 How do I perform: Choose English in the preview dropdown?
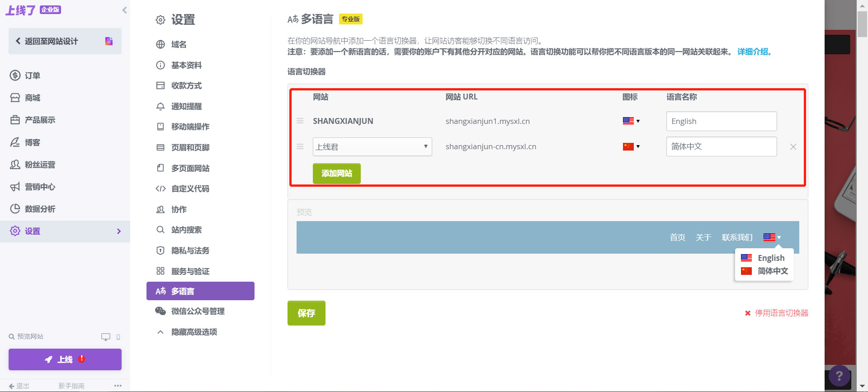(764, 258)
